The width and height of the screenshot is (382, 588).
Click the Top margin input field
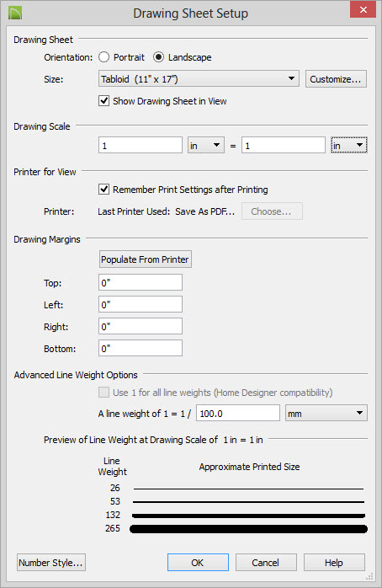point(141,282)
